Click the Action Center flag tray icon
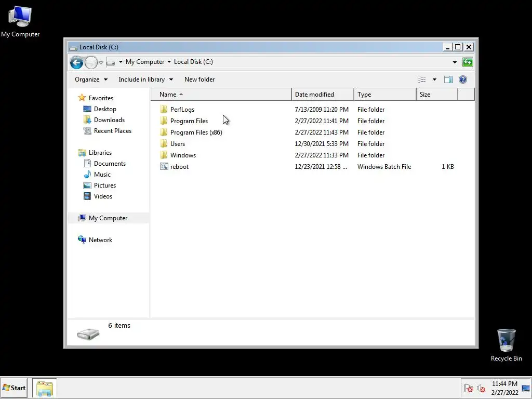The image size is (532, 399). pos(469,388)
